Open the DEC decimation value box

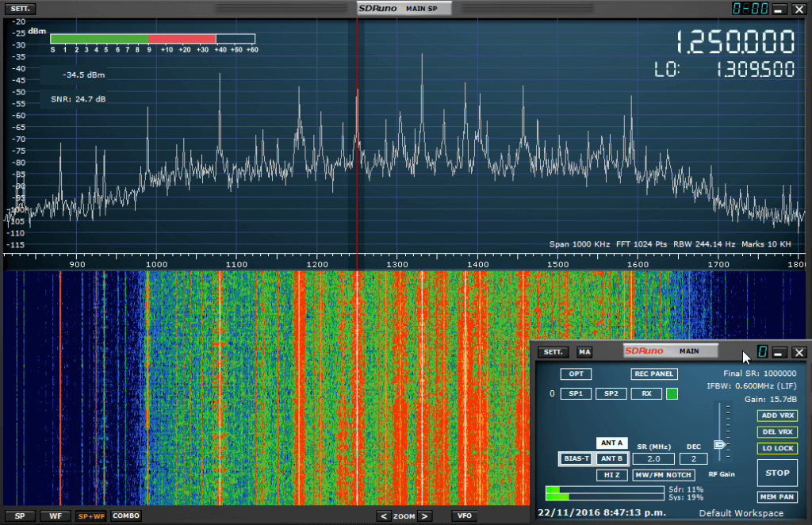(693, 458)
